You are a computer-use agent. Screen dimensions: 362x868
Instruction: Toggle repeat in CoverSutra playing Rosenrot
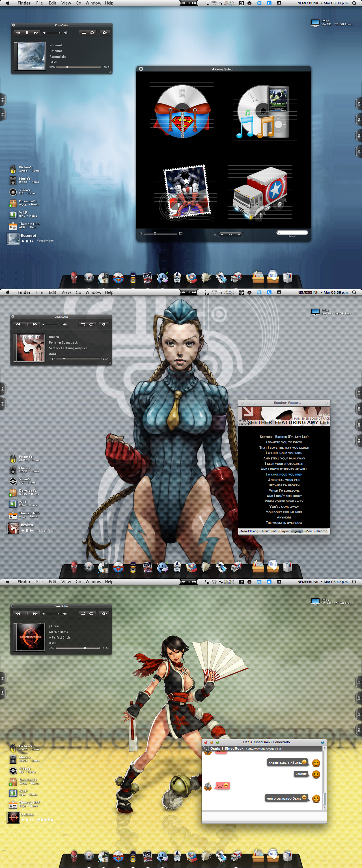pyautogui.click(x=92, y=33)
